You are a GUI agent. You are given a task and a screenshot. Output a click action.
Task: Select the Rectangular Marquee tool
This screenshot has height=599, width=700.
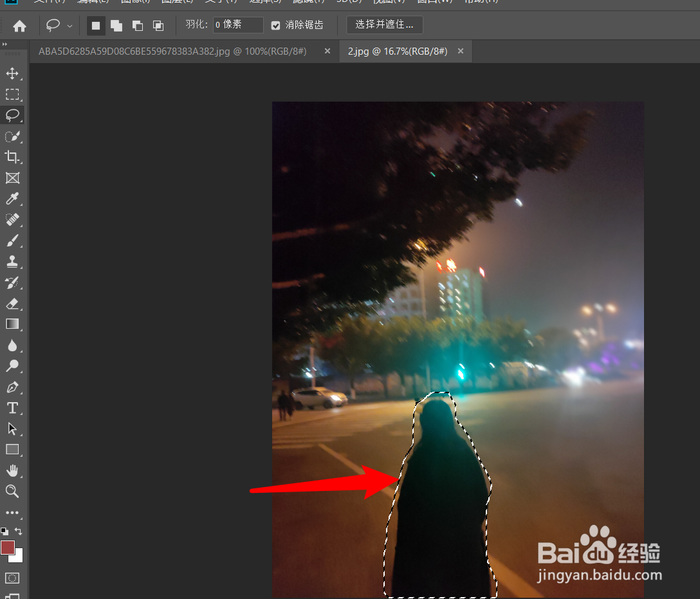12,94
